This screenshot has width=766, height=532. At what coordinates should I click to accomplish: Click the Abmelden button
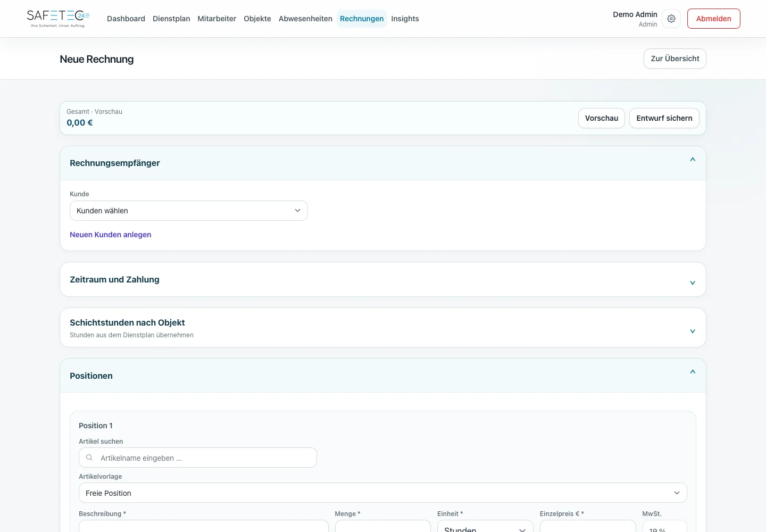pos(714,19)
